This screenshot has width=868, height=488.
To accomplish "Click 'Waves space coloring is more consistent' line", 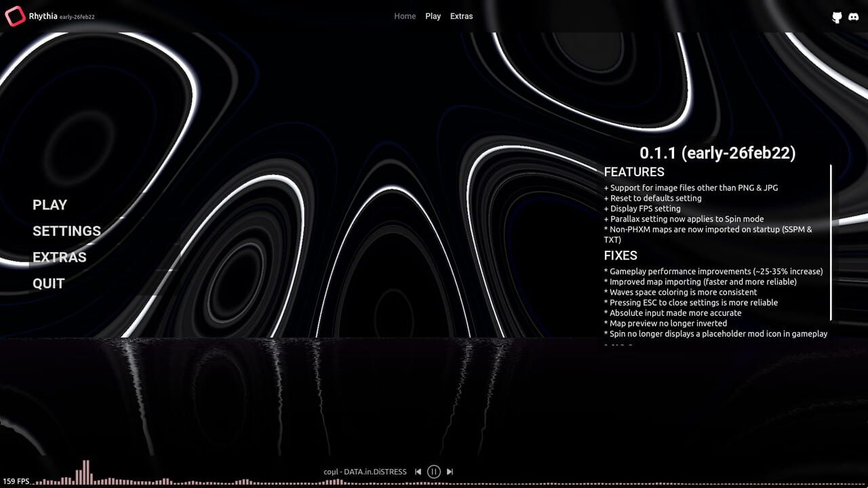I will [x=680, y=292].
